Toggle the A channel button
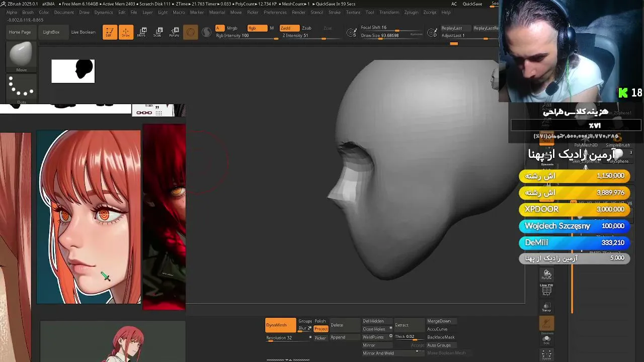 (x=219, y=28)
